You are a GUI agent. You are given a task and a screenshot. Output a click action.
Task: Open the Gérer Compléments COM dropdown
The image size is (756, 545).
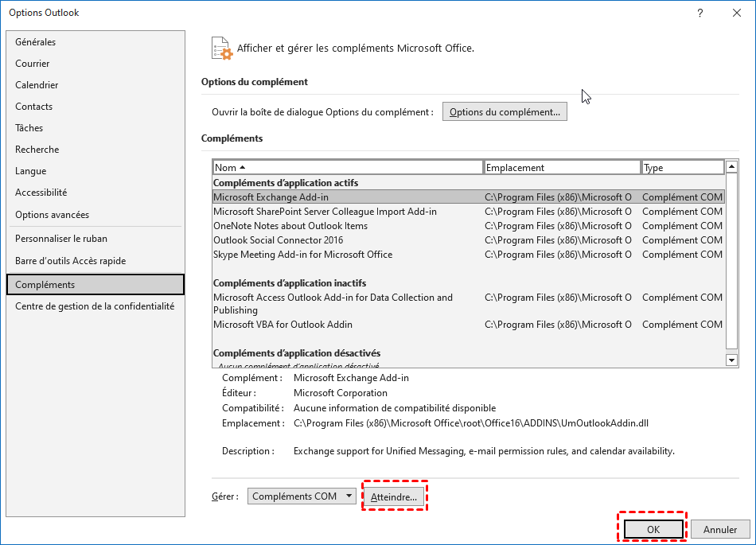(x=302, y=496)
